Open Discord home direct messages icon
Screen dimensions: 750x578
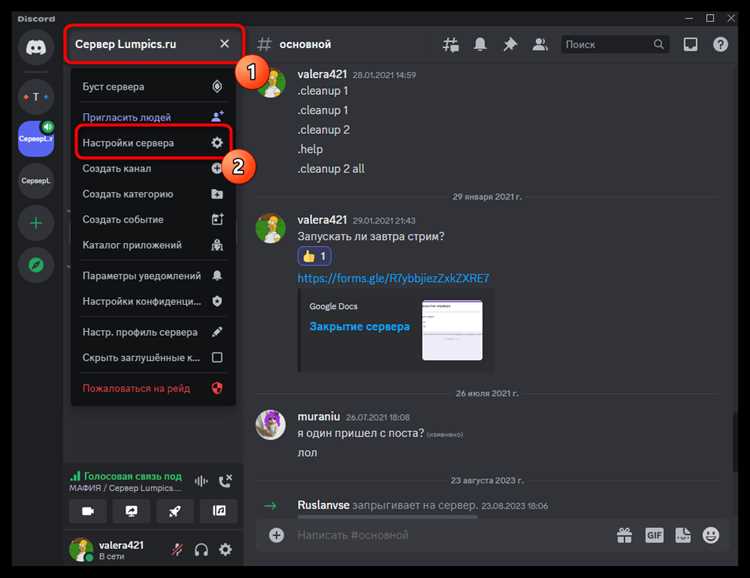coord(36,47)
